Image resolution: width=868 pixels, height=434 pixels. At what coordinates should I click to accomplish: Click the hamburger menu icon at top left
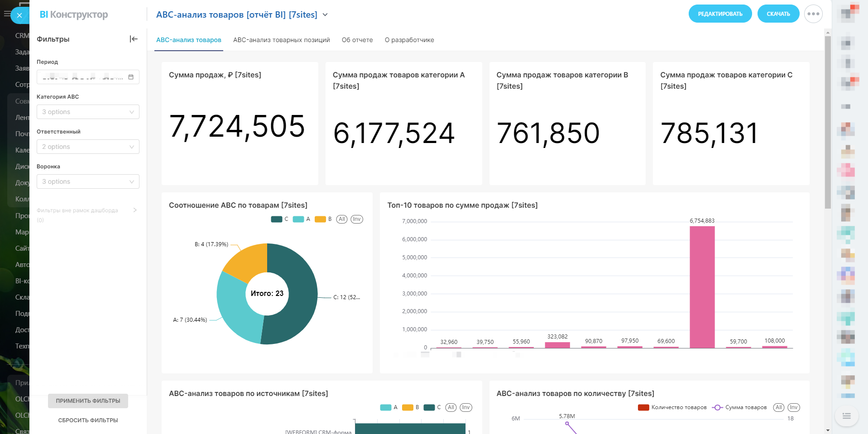pos(6,14)
